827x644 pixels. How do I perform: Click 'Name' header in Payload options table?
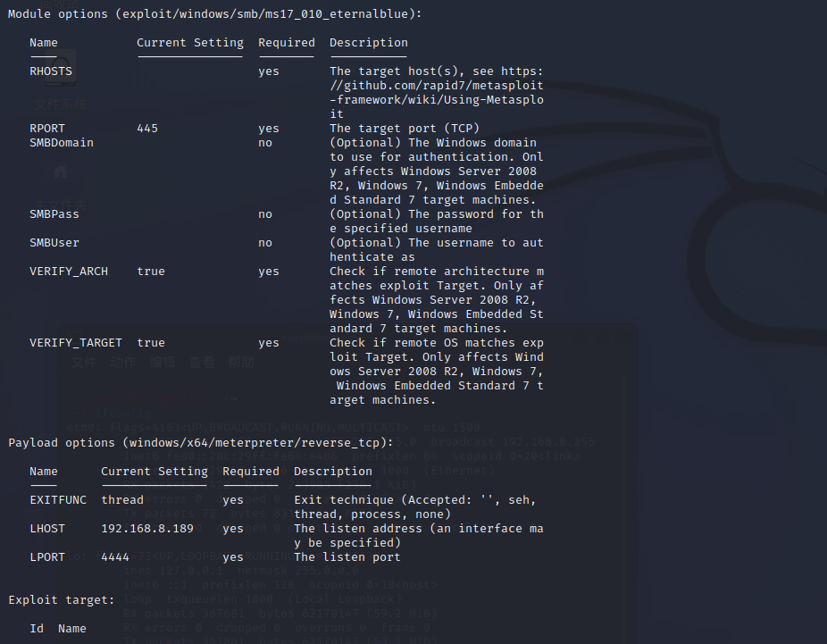coord(44,472)
